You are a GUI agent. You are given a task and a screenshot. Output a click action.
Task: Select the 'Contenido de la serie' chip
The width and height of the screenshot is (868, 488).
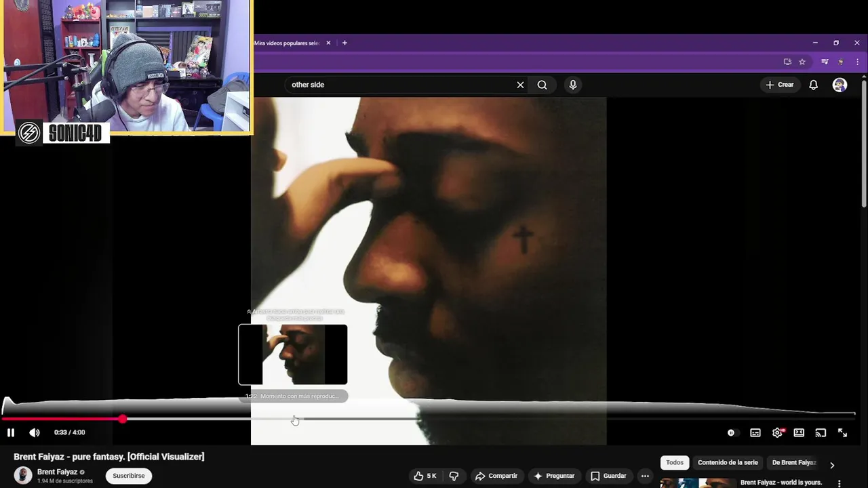pos(728,463)
